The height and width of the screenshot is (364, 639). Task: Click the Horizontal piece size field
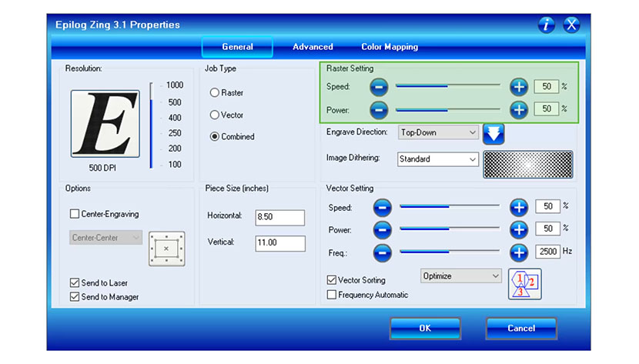pyautogui.click(x=280, y=217)
